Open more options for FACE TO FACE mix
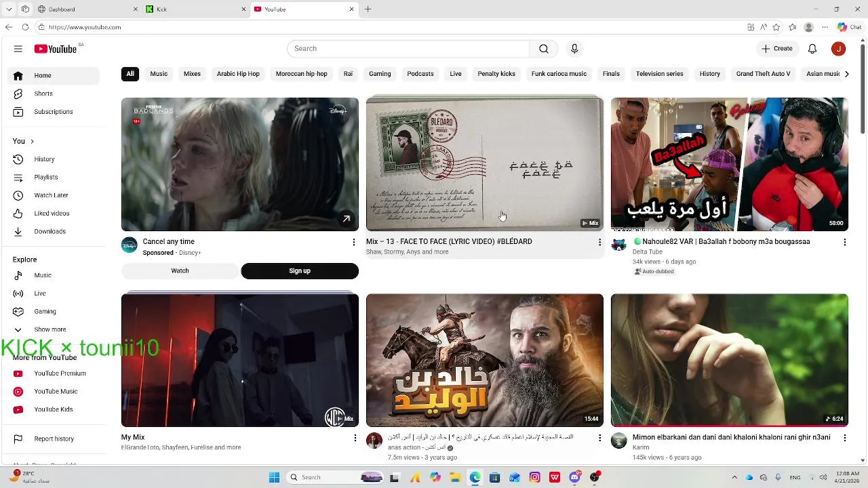 pos(599,242)
